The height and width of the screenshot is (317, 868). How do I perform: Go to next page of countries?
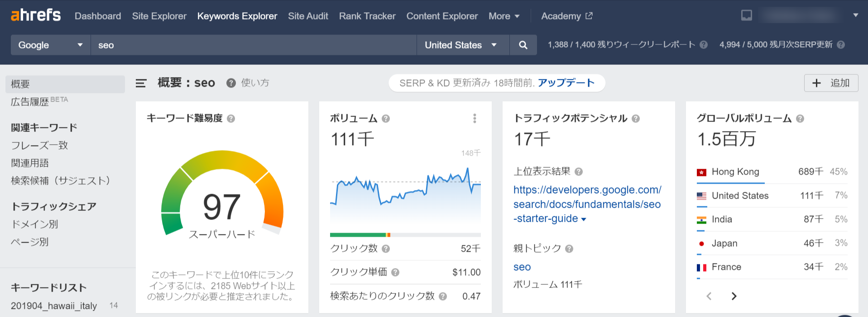[x=734, y=296]
